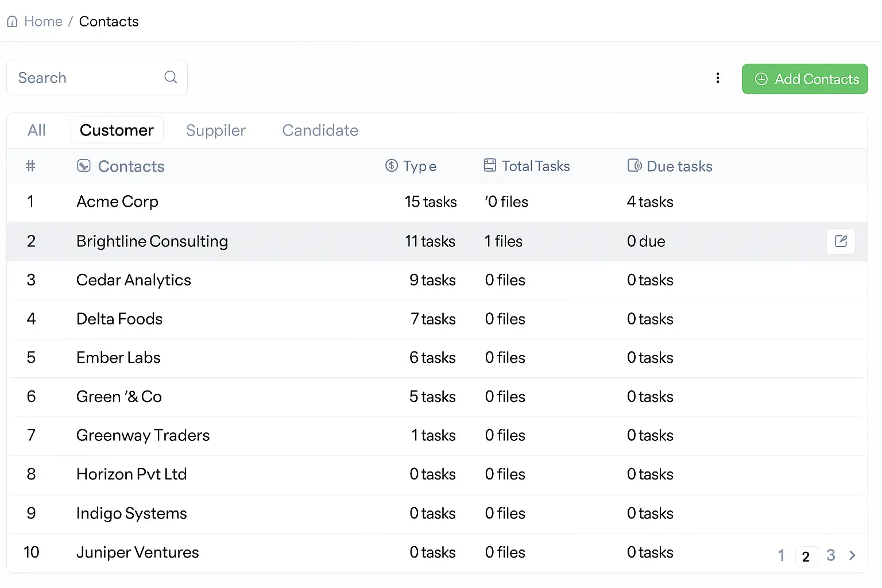The height and width of the screenshot is (588, 882).
Task: Click the dollar icon next to Type header
Action: [x=391, y=165]
